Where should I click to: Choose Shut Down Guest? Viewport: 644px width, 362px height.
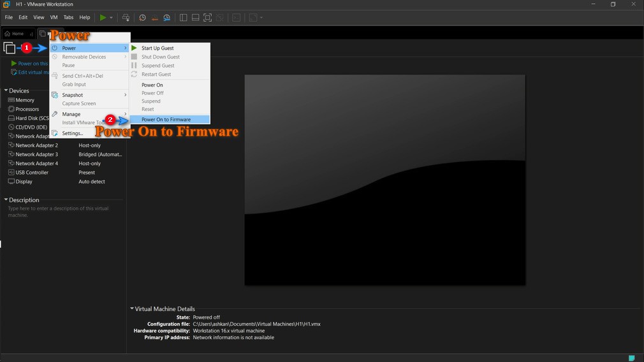(x=170, y=57)
